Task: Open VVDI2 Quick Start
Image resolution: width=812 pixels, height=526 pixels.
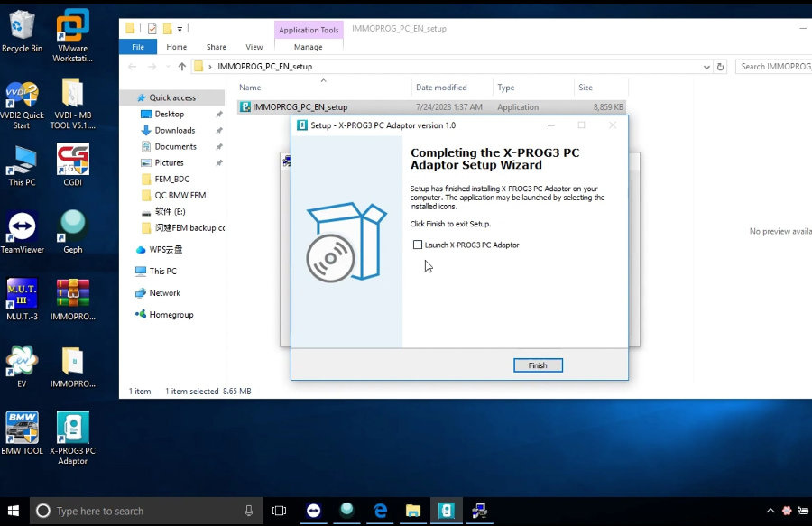Action: [x=22, y=97]
